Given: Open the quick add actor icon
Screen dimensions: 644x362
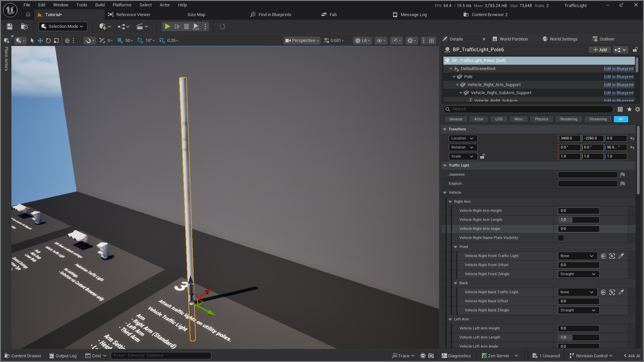Looking at the screenshot, I should 103,26.
